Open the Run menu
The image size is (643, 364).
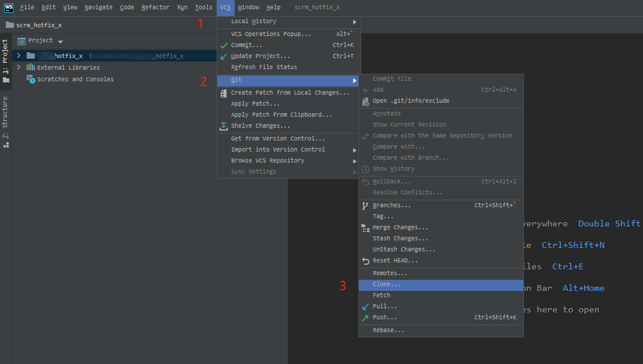coord(182,8)
